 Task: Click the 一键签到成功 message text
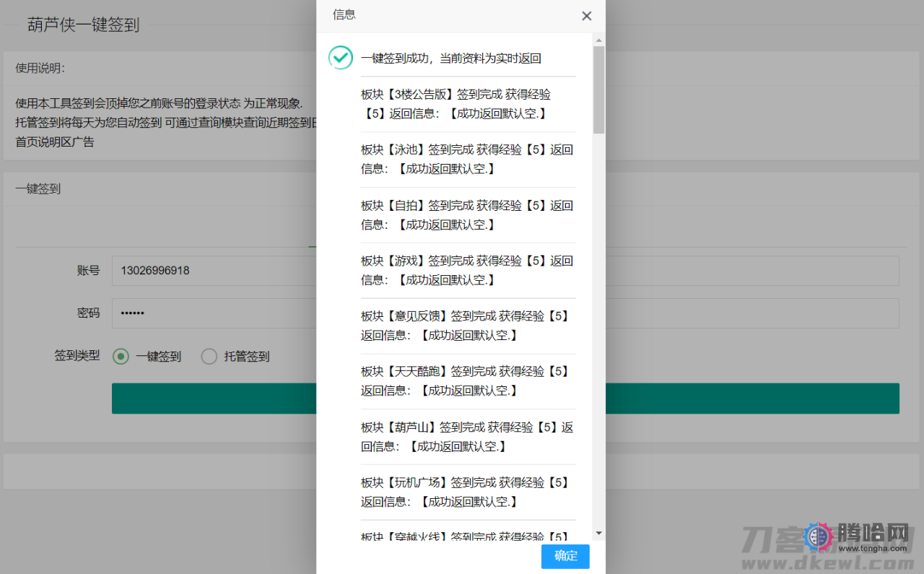click(451, 58)
